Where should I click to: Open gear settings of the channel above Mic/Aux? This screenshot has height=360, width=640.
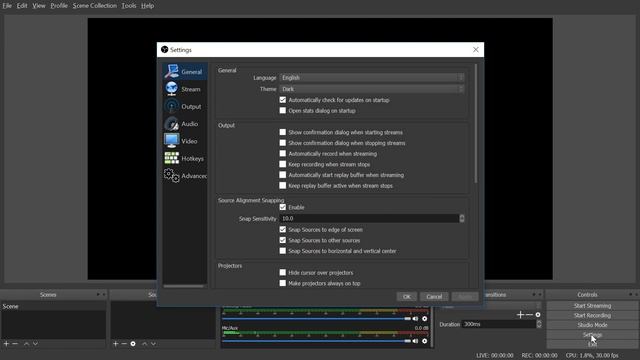[x=424, y=318]
